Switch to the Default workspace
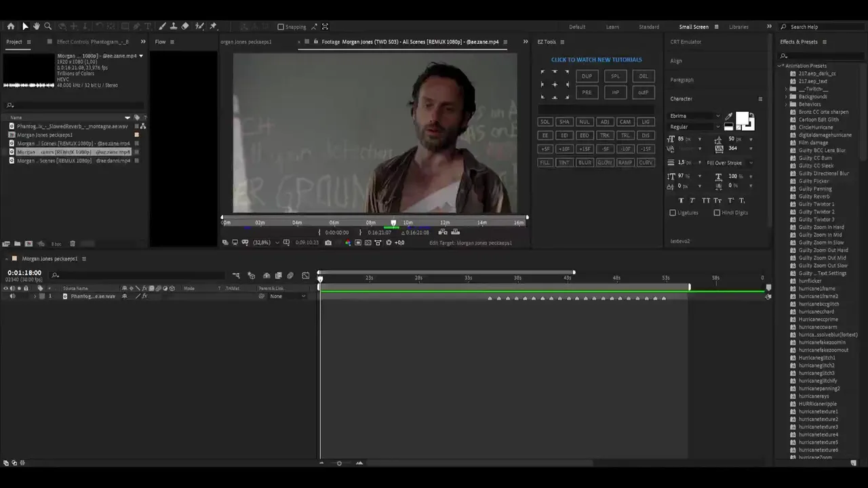Image resolution: width=868 pixels, height=488 pixels. [577, 27]
